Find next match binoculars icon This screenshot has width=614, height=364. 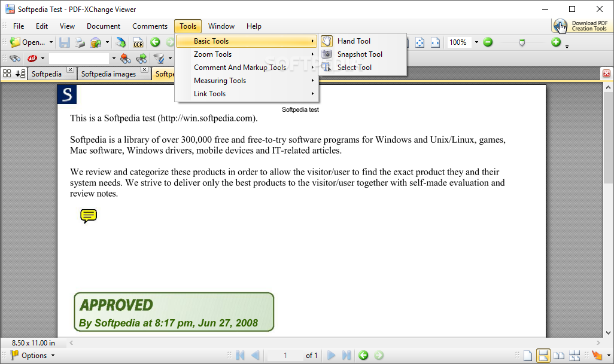pyautogui.click(x=141, y=59)
